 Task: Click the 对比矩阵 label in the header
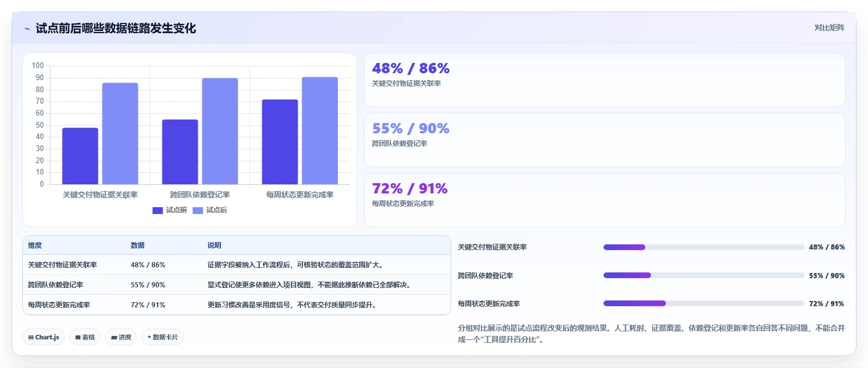click(x=829, y=27)
